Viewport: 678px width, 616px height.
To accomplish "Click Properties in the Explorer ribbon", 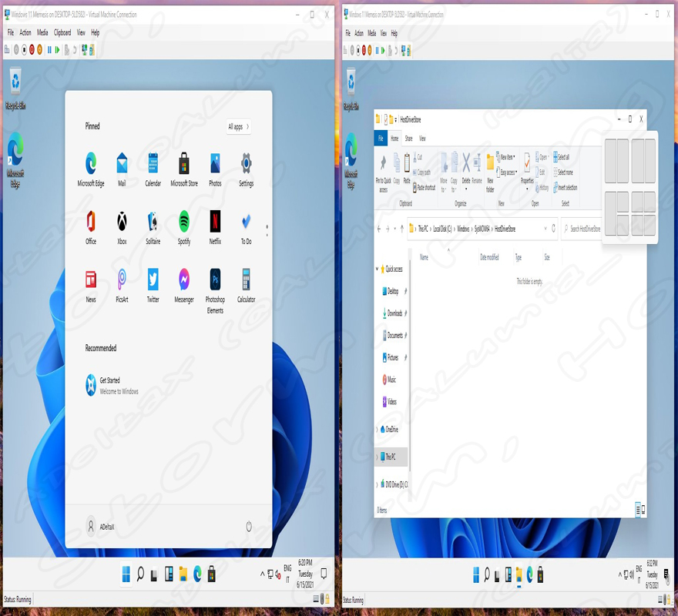I will pos(527,172).
